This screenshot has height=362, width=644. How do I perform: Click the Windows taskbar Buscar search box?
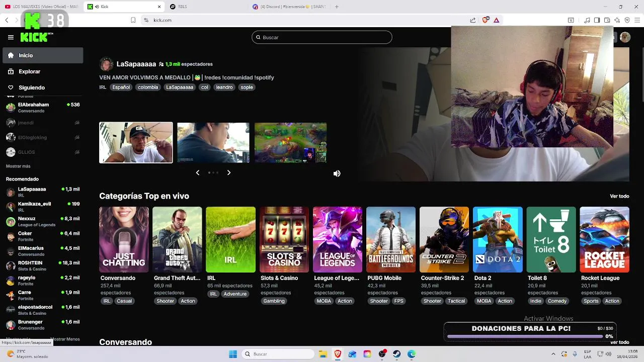pos(278,354)
